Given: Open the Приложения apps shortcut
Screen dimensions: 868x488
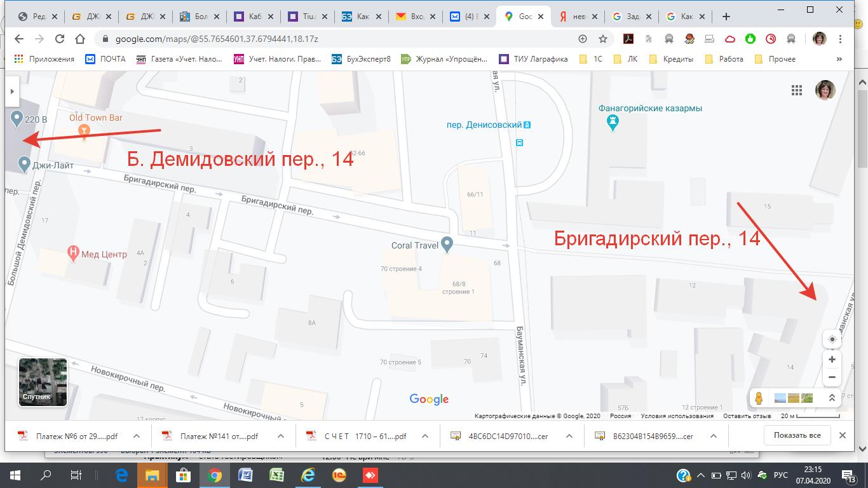Looking at the screenshot, I should (44, 59).
